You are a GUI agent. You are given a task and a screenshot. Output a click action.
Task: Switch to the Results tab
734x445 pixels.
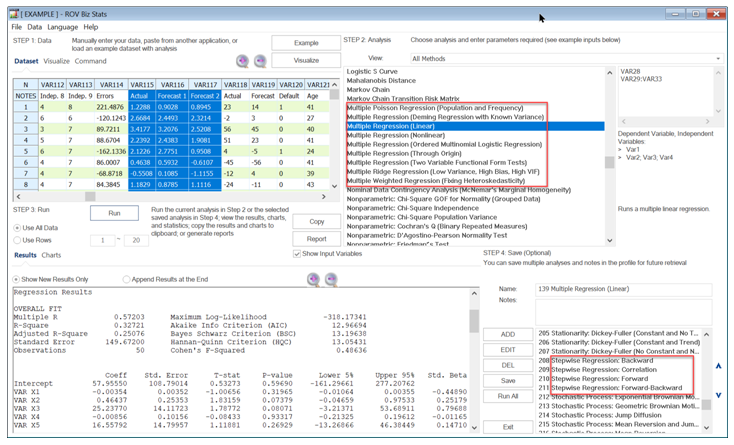[x=25, y=255]
